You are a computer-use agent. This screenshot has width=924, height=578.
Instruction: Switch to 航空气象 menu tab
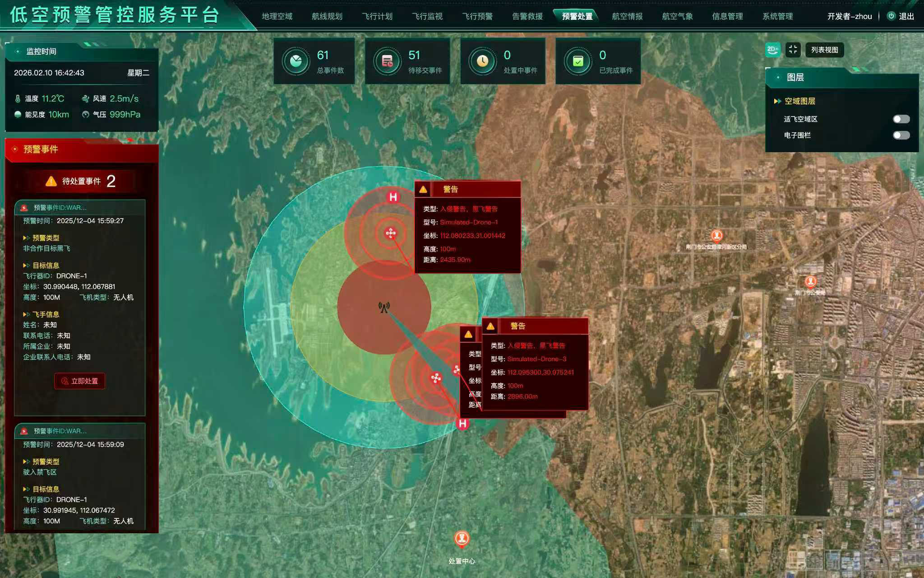point(677,16)
